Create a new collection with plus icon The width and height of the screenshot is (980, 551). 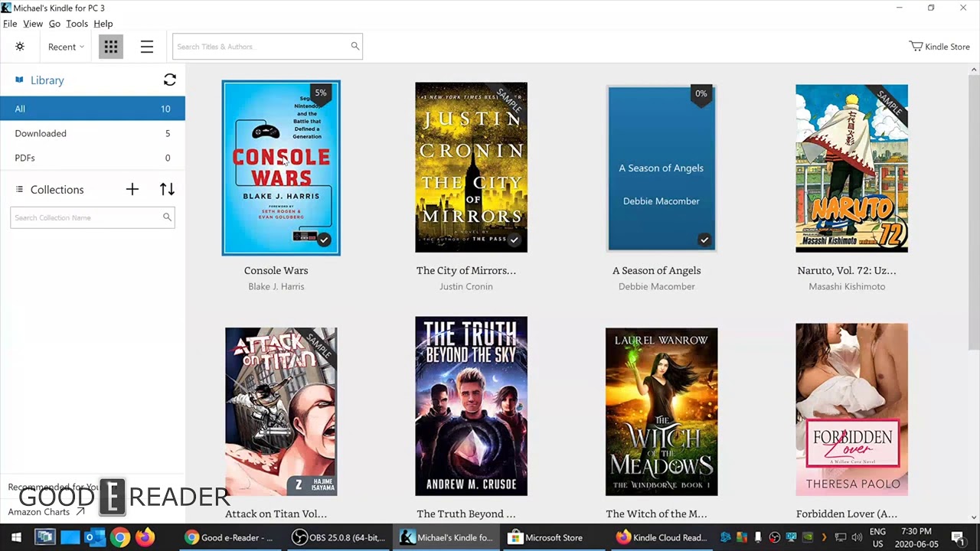(x=132, y=189)
